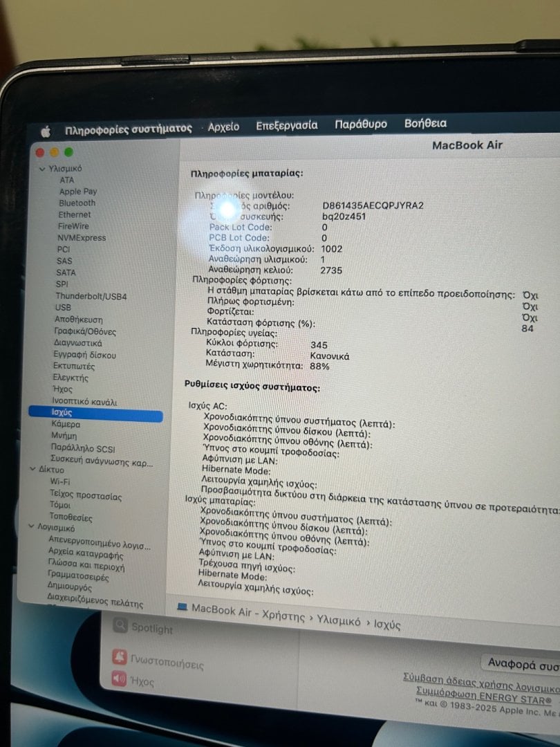This screenshot has width=560, height=747.
Task: Click Υλισμικό in the path bar
Action: click(x=339, y=620)
